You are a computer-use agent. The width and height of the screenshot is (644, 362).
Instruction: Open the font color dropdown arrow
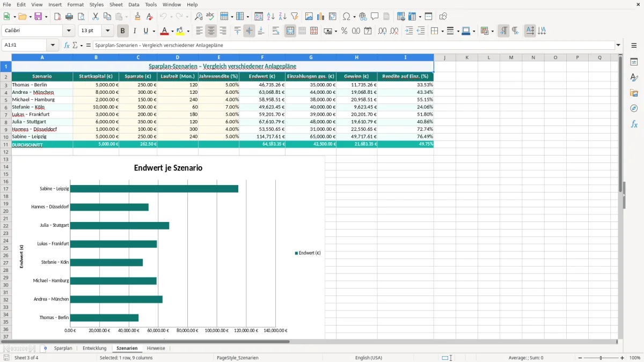(172, 31)
